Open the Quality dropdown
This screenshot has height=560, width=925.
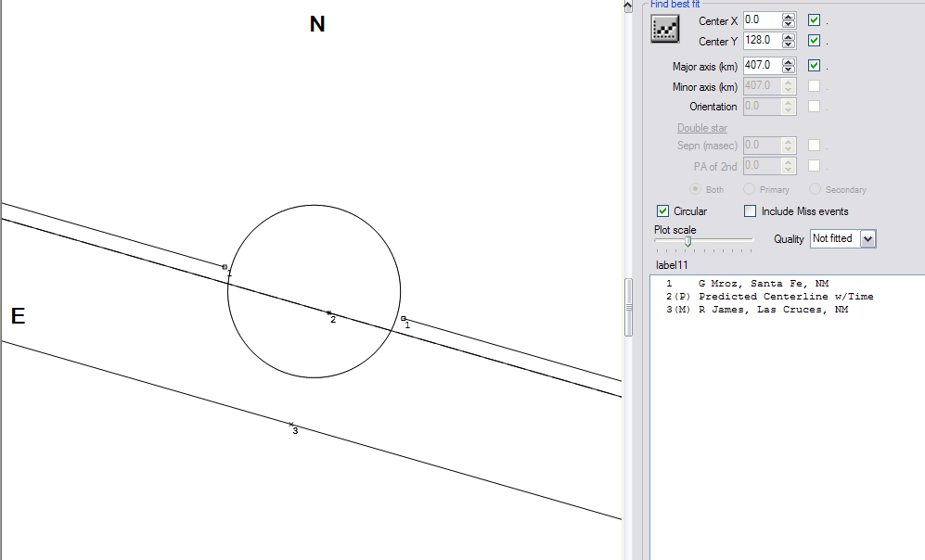(867, 238)
